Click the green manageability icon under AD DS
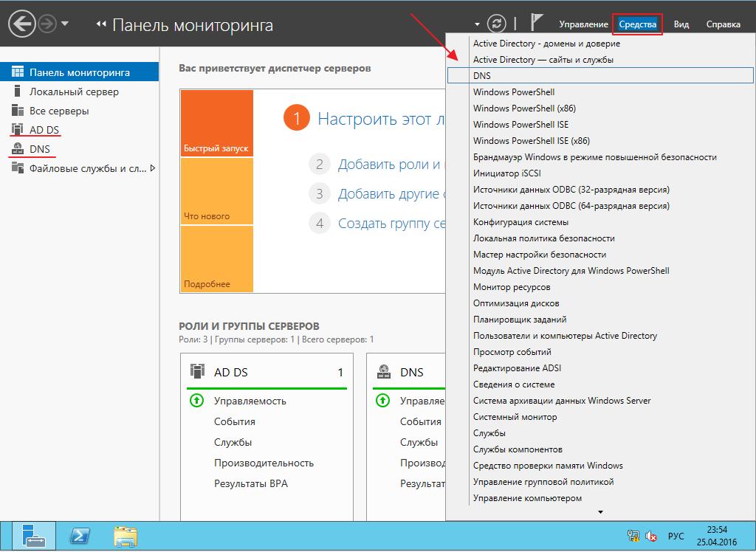This screenshot has width=756, height=552. tap(196, 401)
